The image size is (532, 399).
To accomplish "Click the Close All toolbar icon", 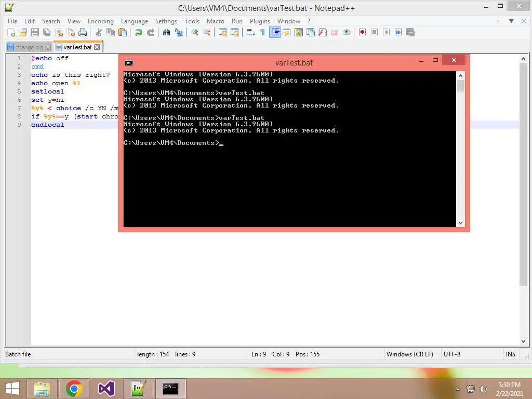I will pyautogui.click(x=71, y=32).
